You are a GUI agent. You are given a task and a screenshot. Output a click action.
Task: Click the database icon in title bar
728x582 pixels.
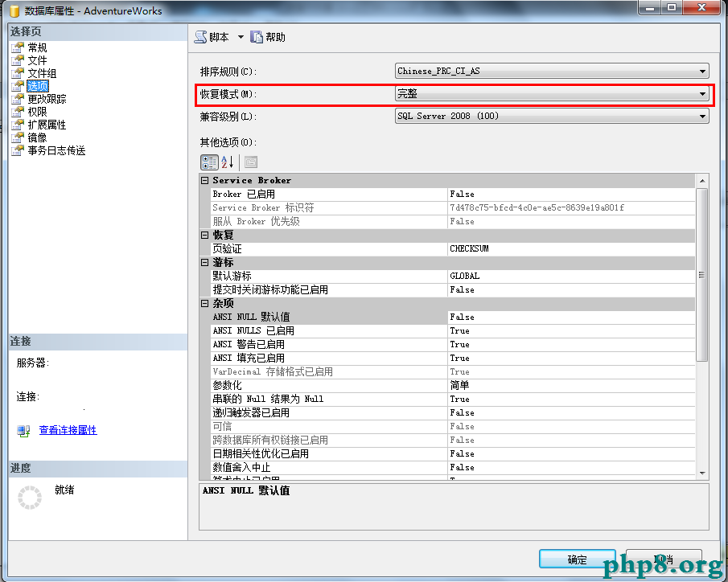tap(14, 10)
